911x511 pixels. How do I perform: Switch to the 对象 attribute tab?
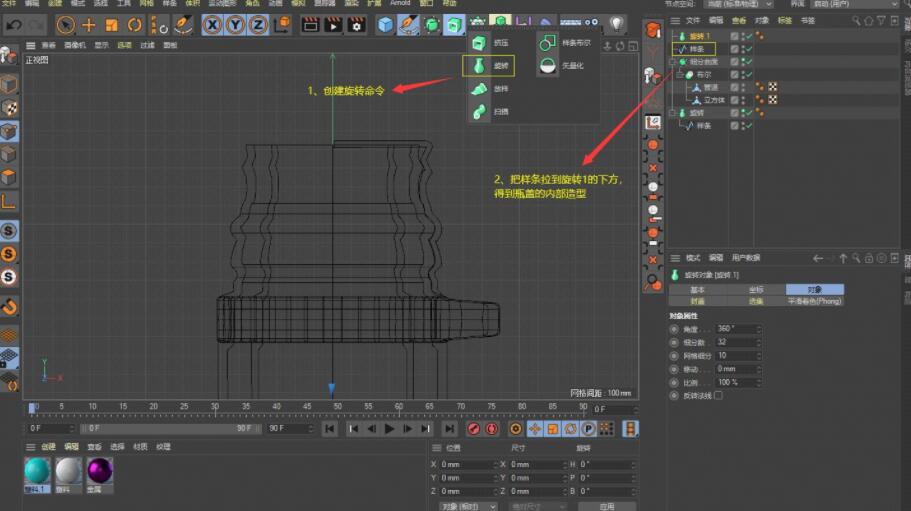(x=815, y=289)
